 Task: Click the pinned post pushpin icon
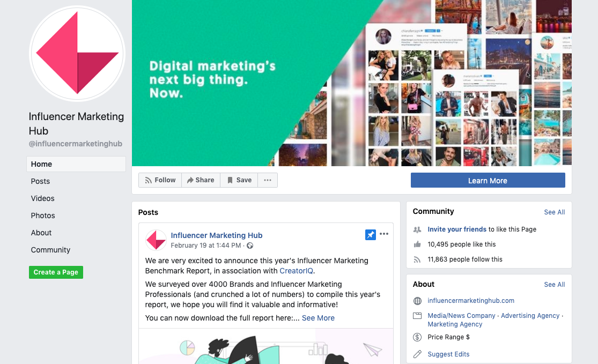pyautogui.click(x=370, y=234)
